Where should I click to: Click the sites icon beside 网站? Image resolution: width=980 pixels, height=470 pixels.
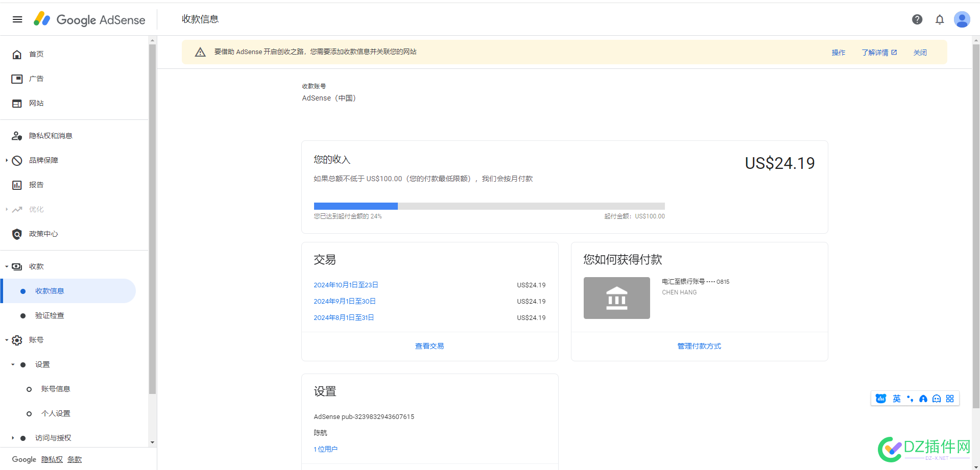17,103
